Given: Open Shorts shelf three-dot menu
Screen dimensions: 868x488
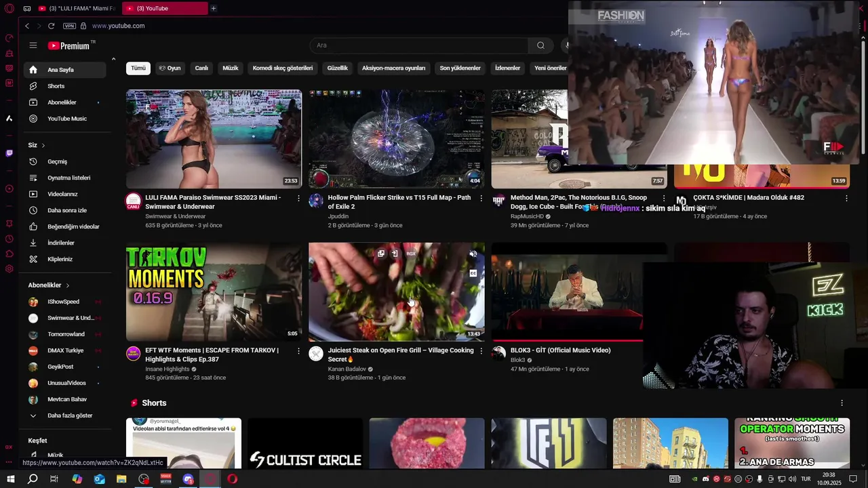Looking at the screenshot, I should click(842, 403).
